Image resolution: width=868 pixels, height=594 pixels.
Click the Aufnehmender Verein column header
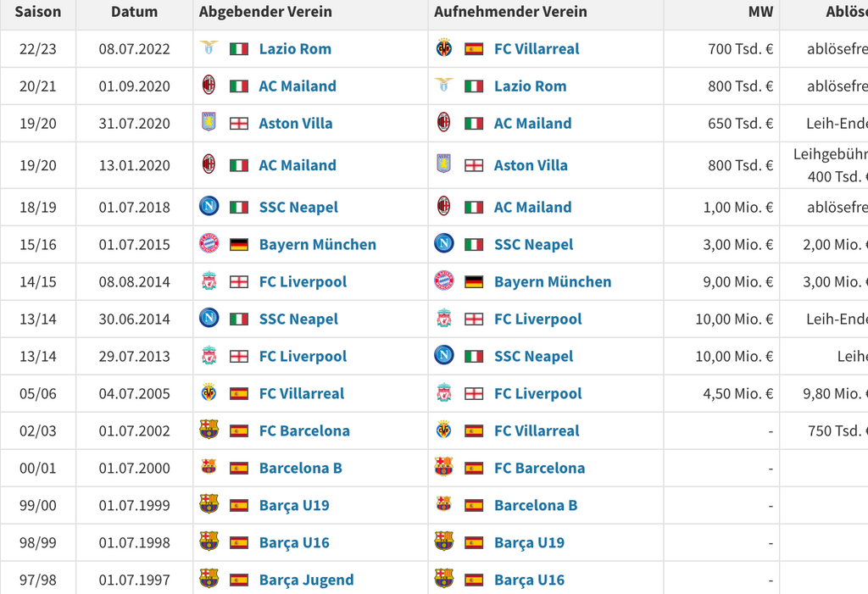click(510, 12)
